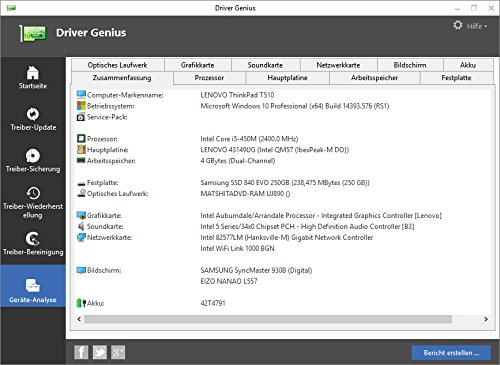Click the horizontal scrollbar right arrow

486,319
